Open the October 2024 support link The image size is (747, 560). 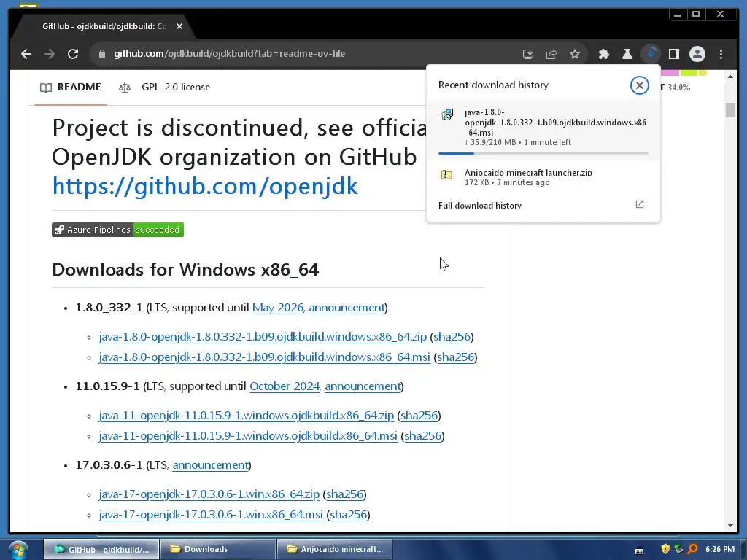pyautogui.click(x=285, y=386)
